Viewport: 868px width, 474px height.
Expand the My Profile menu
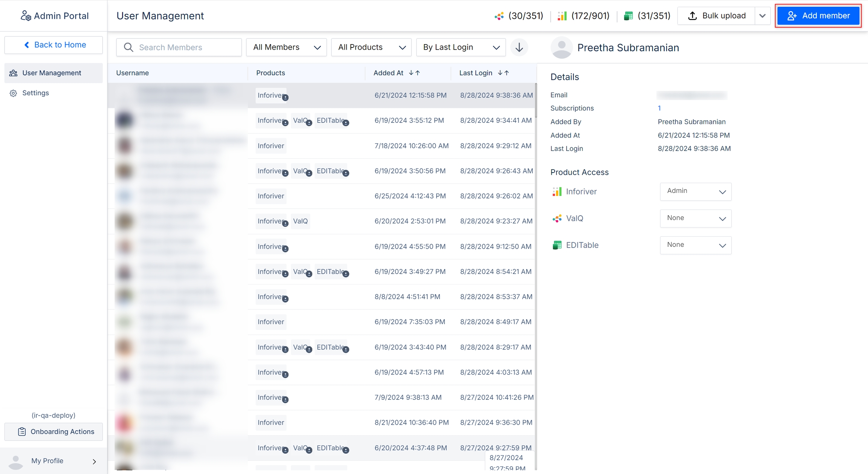53,461
